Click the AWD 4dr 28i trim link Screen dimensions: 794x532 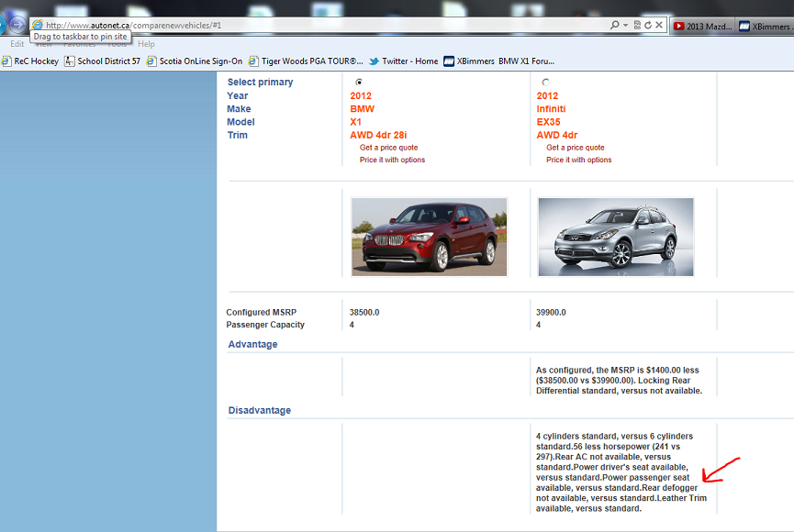click(378, 135)
